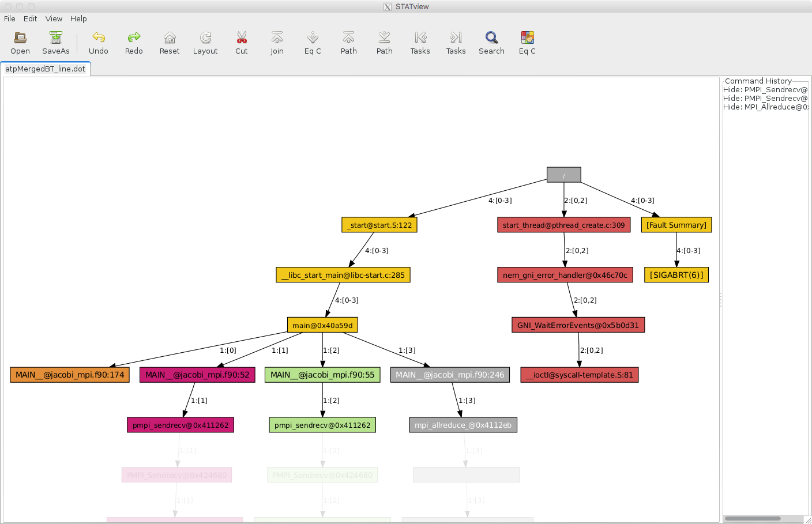Select the atpMergedBT_line.dot tab
812x524 pixels.
click(x=46, y=68)
